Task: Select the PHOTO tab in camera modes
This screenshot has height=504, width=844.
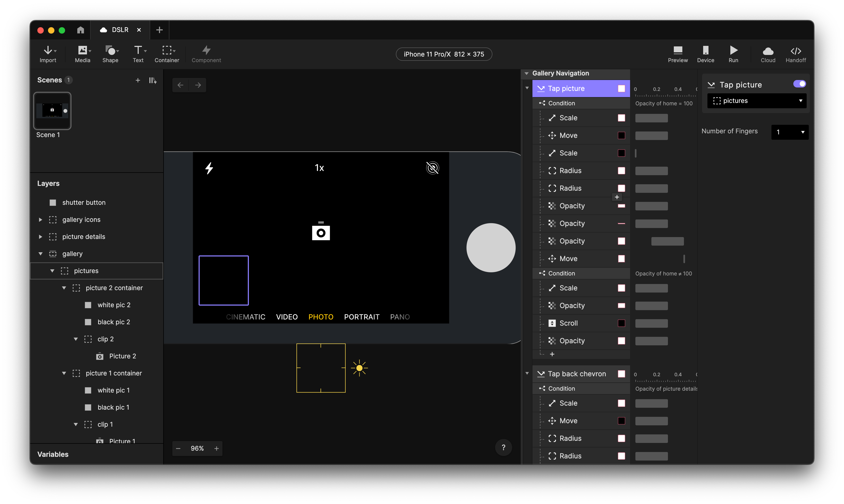Action: pyautogui.click(x=320, y=316)
